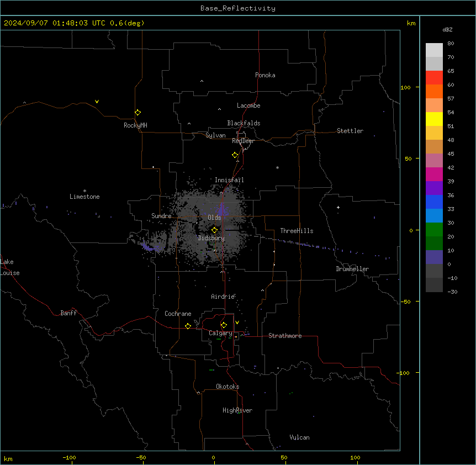Click the Cochrane label
The height and width of the screenshot is (465, 476).
coord(178,314)
